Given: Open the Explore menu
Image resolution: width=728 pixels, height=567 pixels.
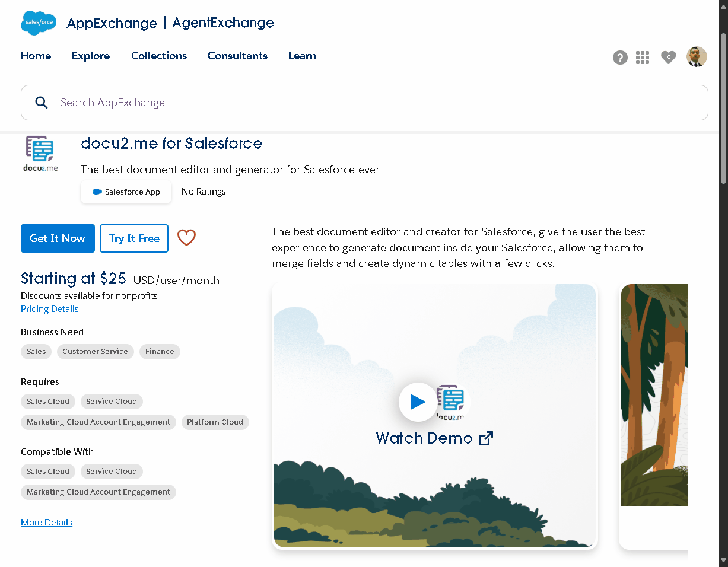Looking at the screenshot, I should [x=91, y=56].
